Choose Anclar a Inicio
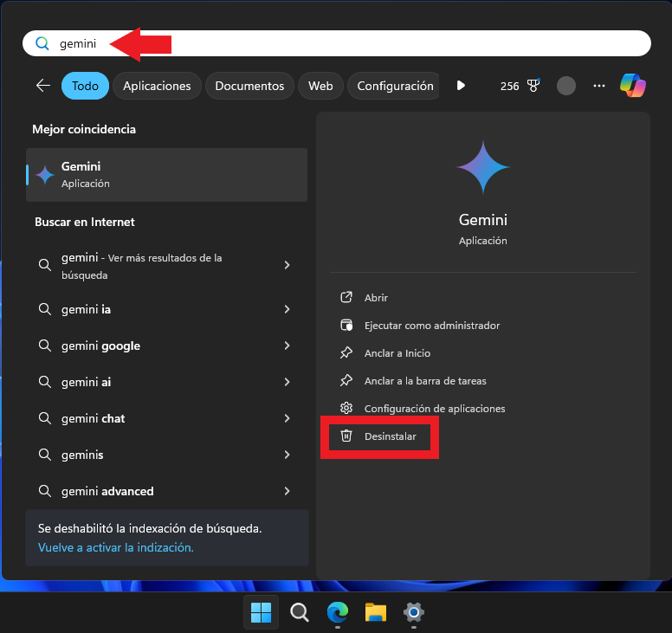The height and width of the screenshot is (633, 672). coord(397,353)
